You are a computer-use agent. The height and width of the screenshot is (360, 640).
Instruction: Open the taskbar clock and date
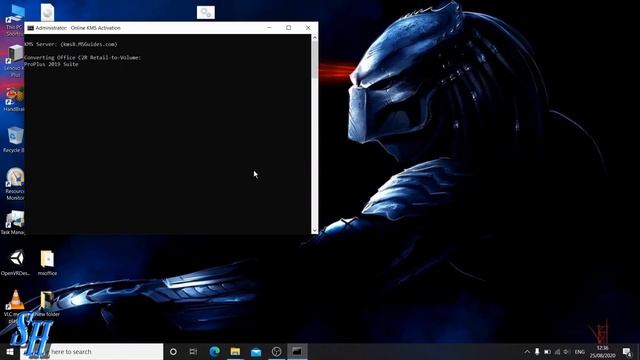602,351
